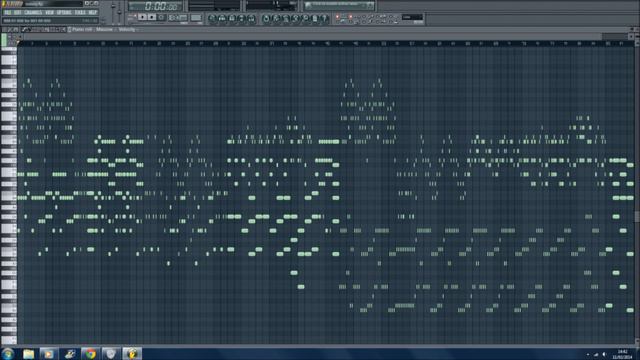Open the Velocity event target selector

127,29
